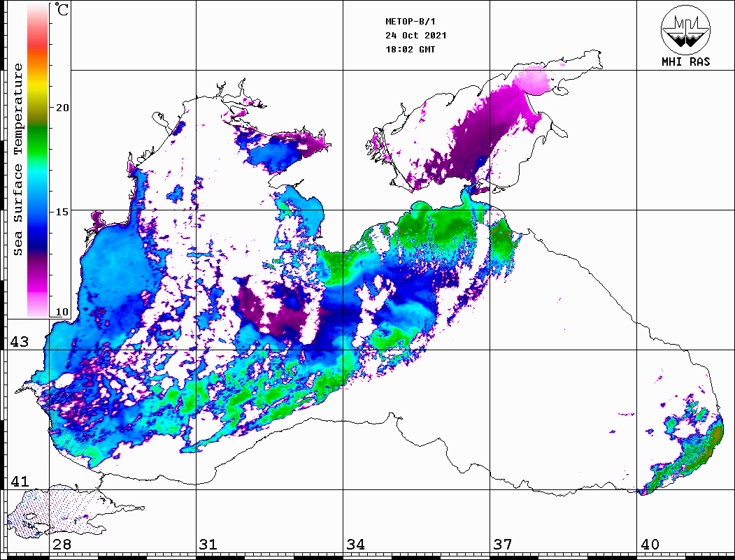
Task: Click the longitude label 28
Action: point(62,544)
